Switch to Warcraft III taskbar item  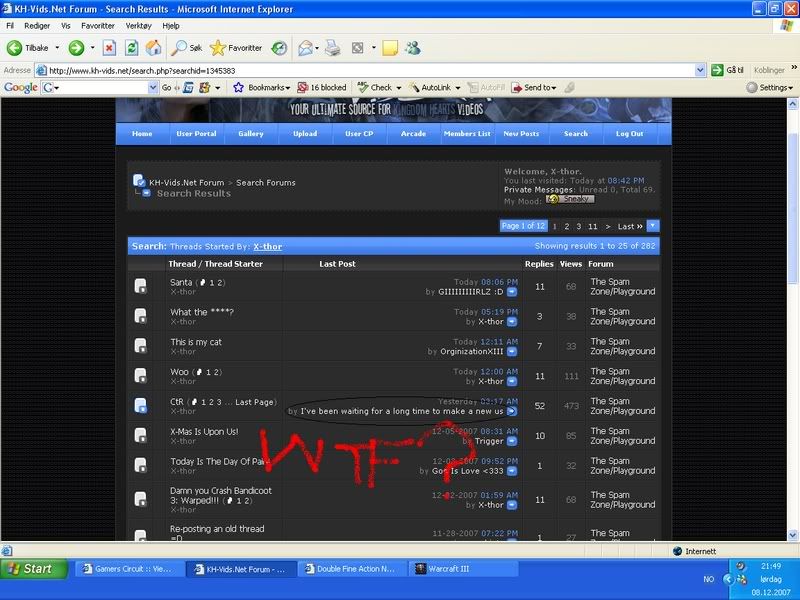(x=463, y=569)
